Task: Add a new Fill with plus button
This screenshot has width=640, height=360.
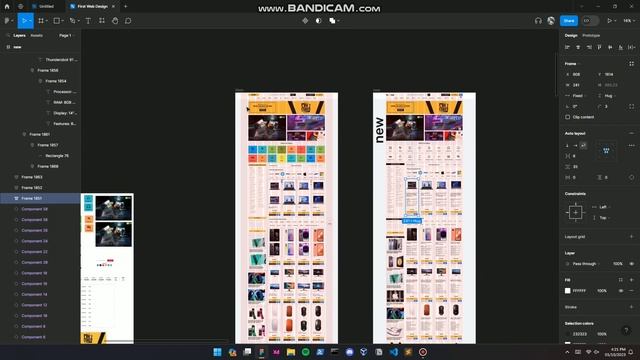Action: pos(631,280)
